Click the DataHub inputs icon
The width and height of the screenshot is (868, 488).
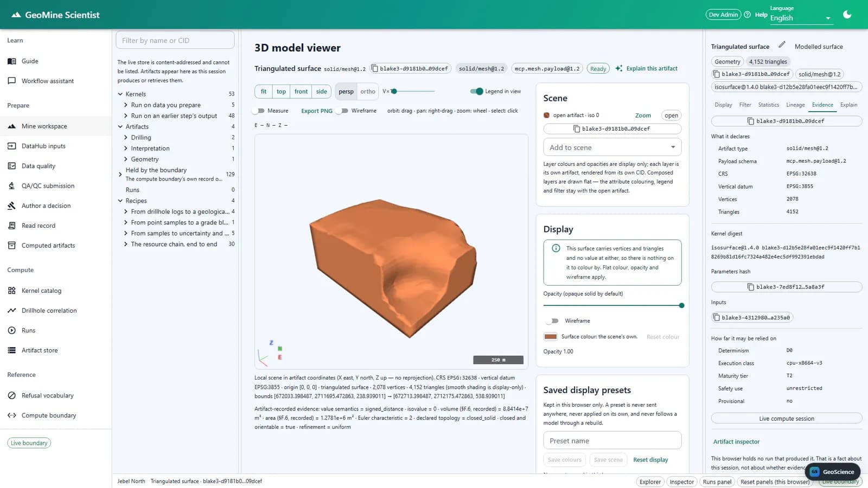coord(11,146)
